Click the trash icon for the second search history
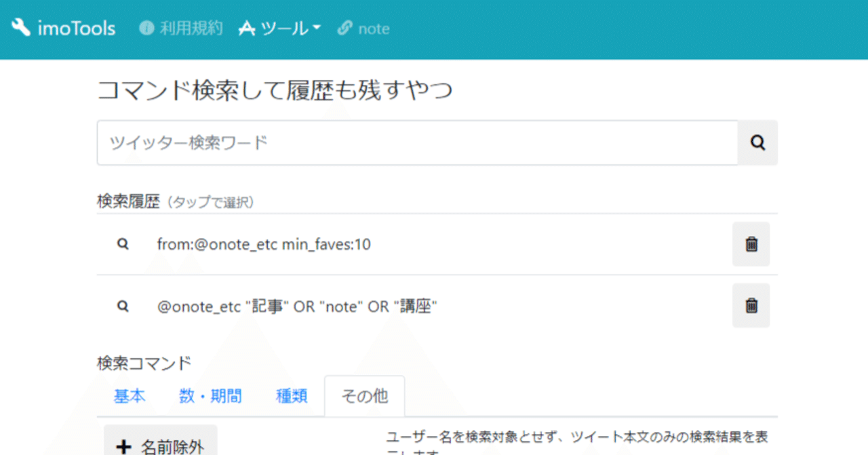Image resolution: width=868 pixels, height=455 pixels. pyautogui.click(x=751, y=305)
